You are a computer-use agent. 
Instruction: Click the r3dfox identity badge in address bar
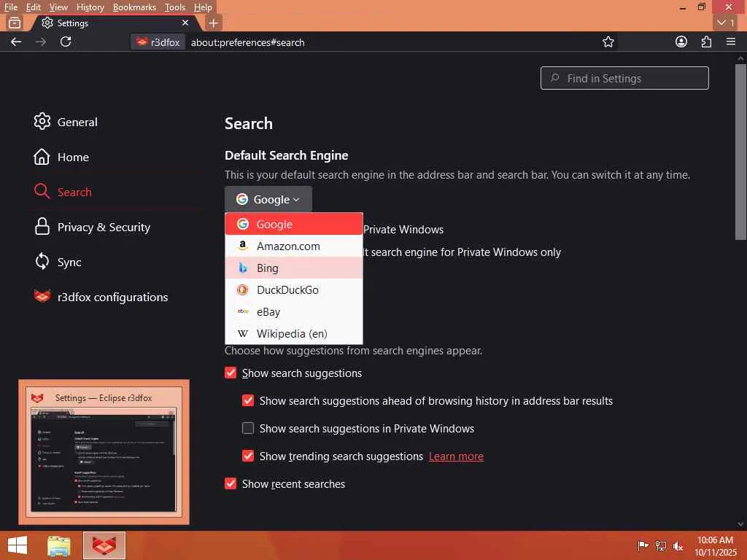point(158,42)
